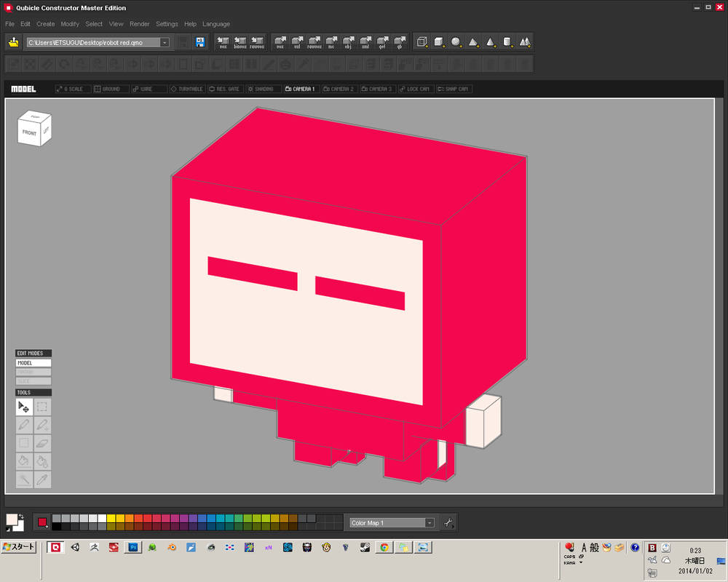Select the move/transform tool in Tools panel
This screenshot has width=728, height=582.
24,407
